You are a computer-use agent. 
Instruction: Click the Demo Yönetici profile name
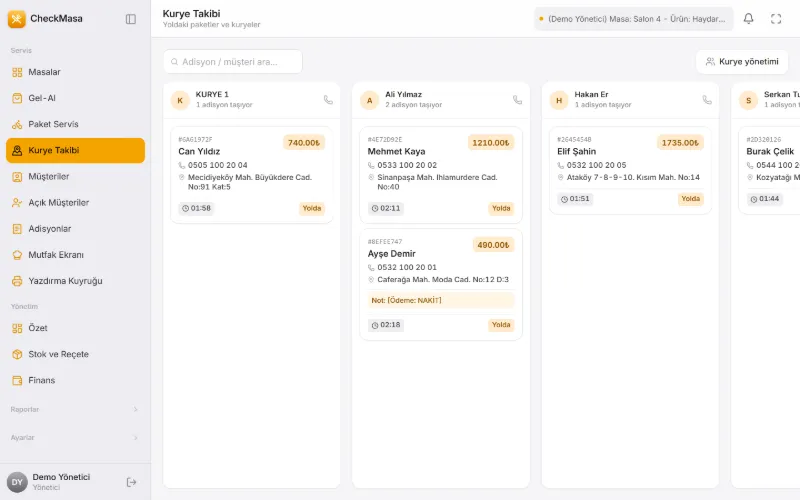61,477
